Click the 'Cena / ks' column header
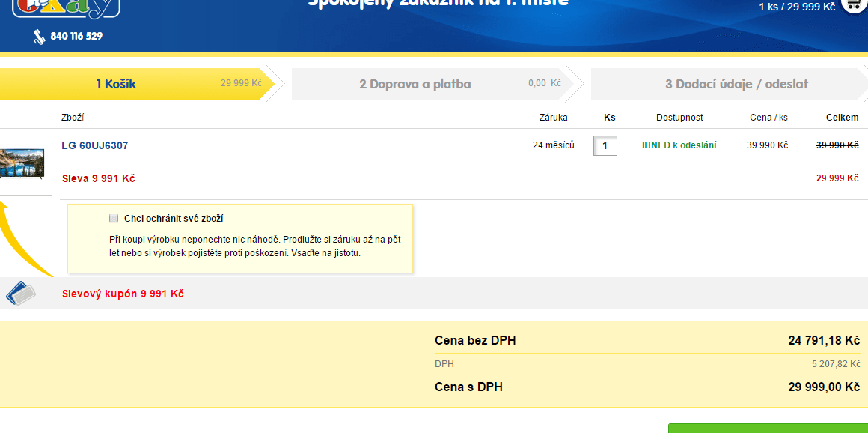Image resolution: width=868 pixels, height=433 pixels. (769, 118)
